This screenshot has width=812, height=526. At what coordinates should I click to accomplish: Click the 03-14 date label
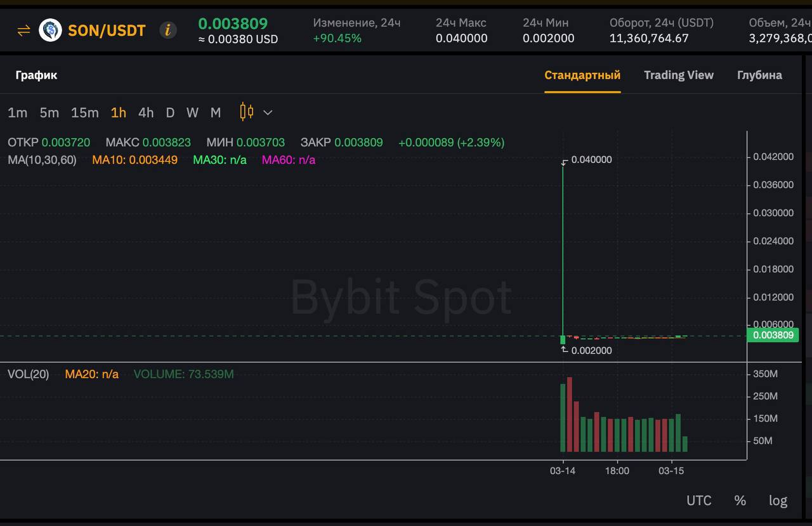tap(562, 471)
